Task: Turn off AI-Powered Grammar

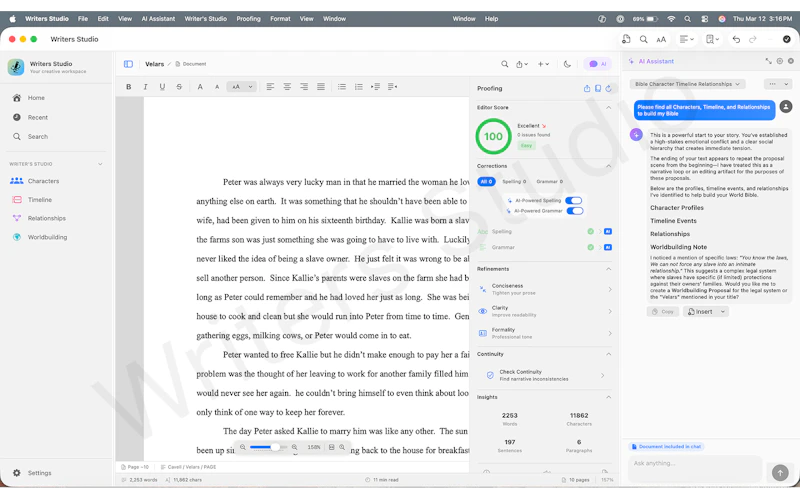Action: (x=574, y=211)
